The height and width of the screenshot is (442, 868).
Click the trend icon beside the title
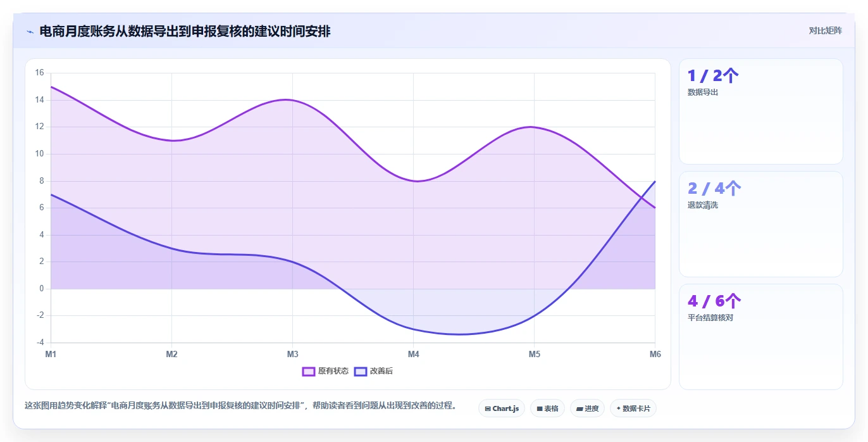coord(30,32)
